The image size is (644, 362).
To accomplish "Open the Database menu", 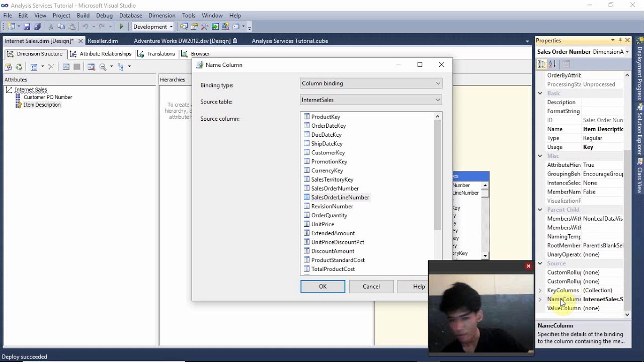I will 130,16.
